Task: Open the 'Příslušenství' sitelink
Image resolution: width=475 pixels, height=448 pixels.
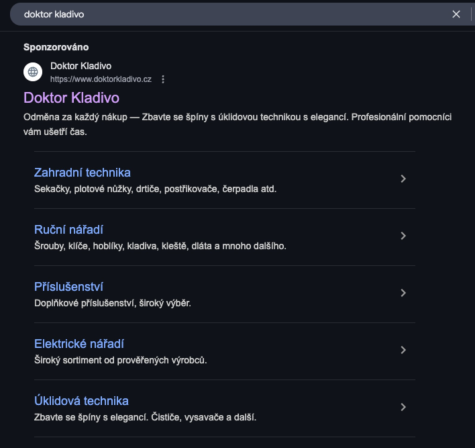Action: [69, 287]
